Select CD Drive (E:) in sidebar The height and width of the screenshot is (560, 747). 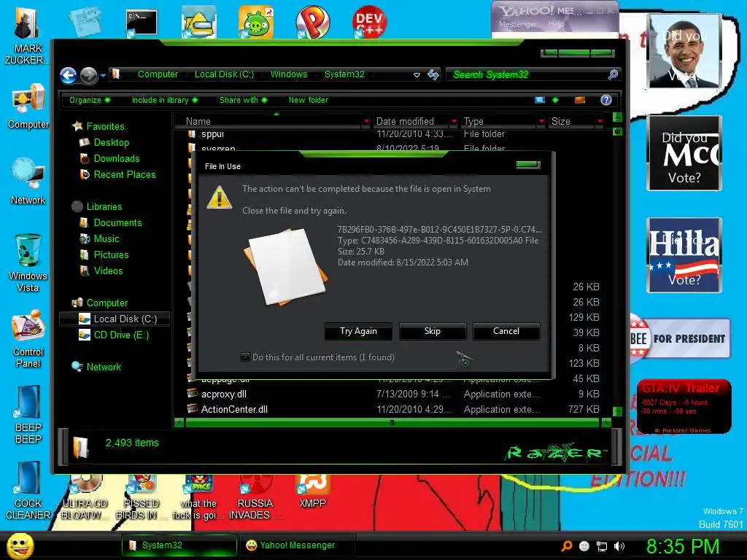click(121, 335)
